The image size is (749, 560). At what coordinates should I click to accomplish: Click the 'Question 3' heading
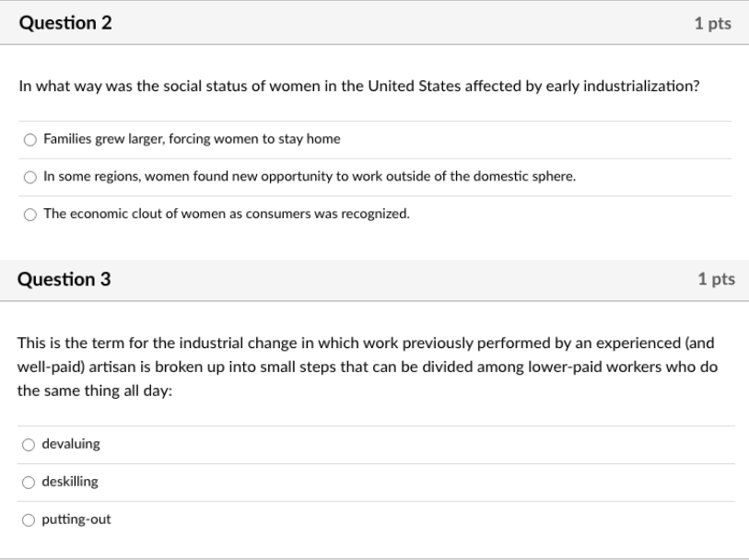64,279
